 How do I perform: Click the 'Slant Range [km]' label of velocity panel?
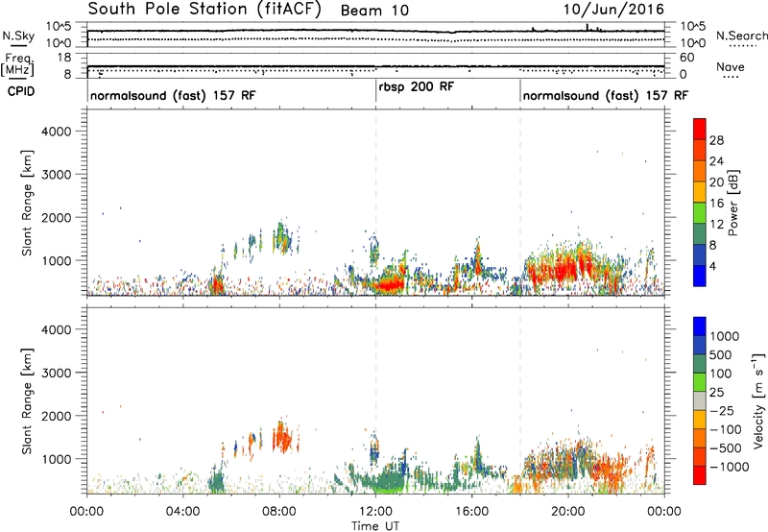(27, 401)
